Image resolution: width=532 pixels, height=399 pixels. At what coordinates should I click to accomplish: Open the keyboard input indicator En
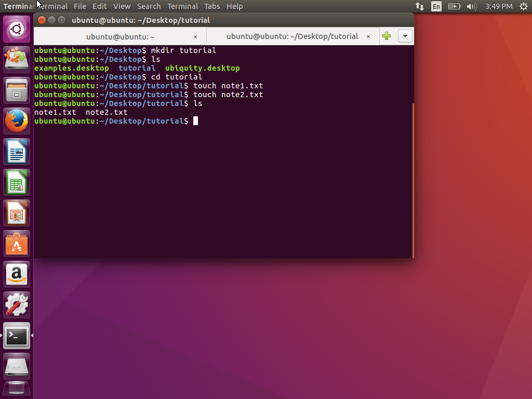[436, 6]
